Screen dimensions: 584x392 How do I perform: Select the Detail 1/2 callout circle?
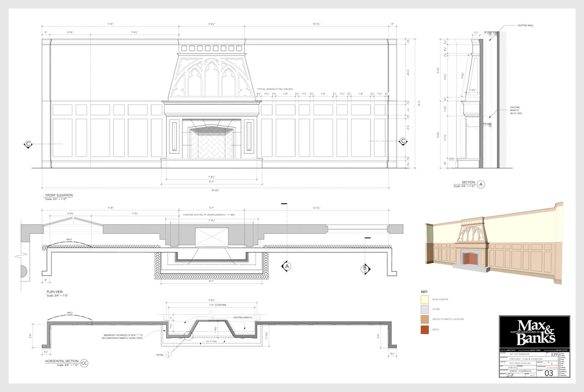click(168, 355)
